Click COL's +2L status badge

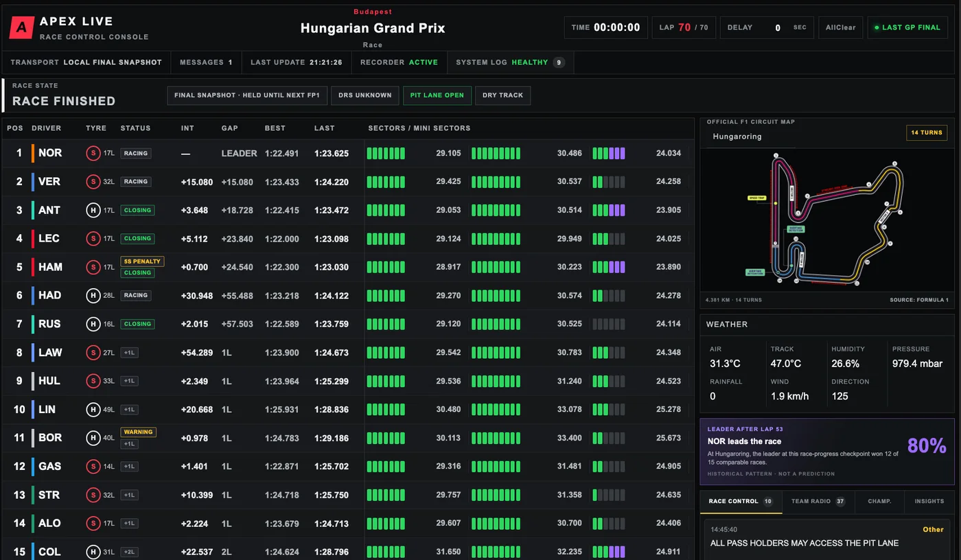click(x=129, y=552)
